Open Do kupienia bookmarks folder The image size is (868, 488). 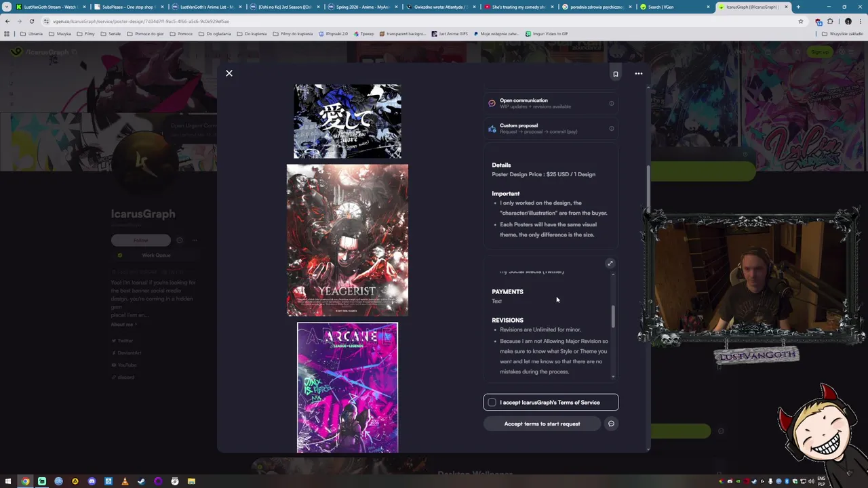(252, 34)
